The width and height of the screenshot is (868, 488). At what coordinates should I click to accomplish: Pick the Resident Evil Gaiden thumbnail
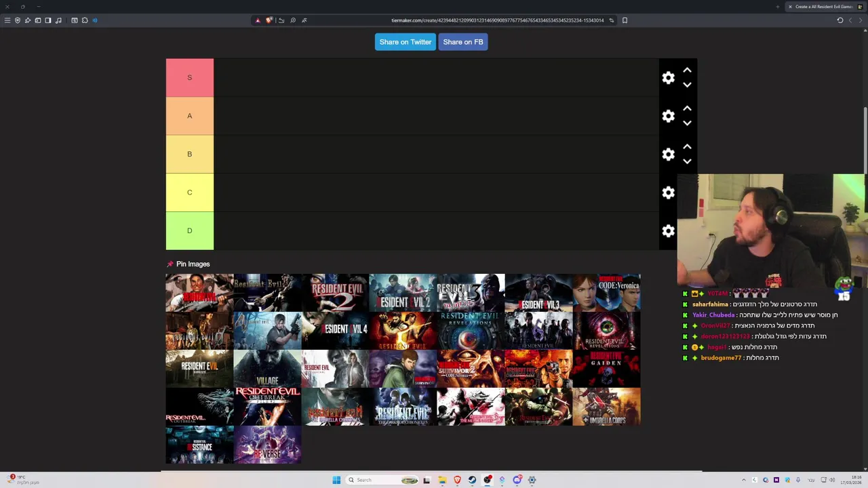(x=606, y=369)
